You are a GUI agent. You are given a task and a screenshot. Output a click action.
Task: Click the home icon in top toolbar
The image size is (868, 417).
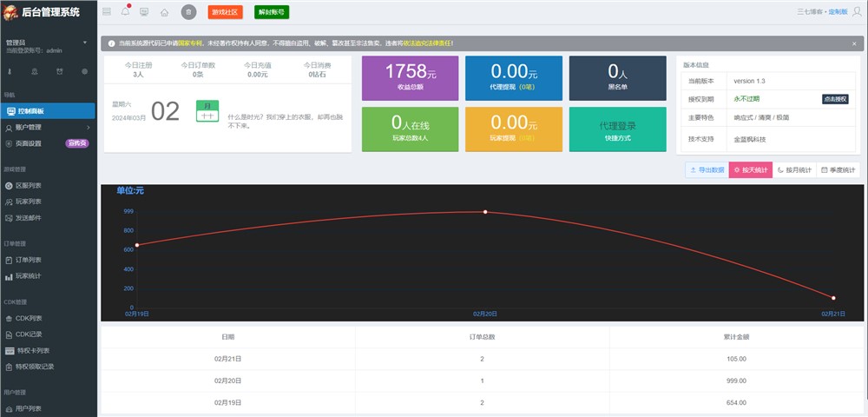[164, 12]
